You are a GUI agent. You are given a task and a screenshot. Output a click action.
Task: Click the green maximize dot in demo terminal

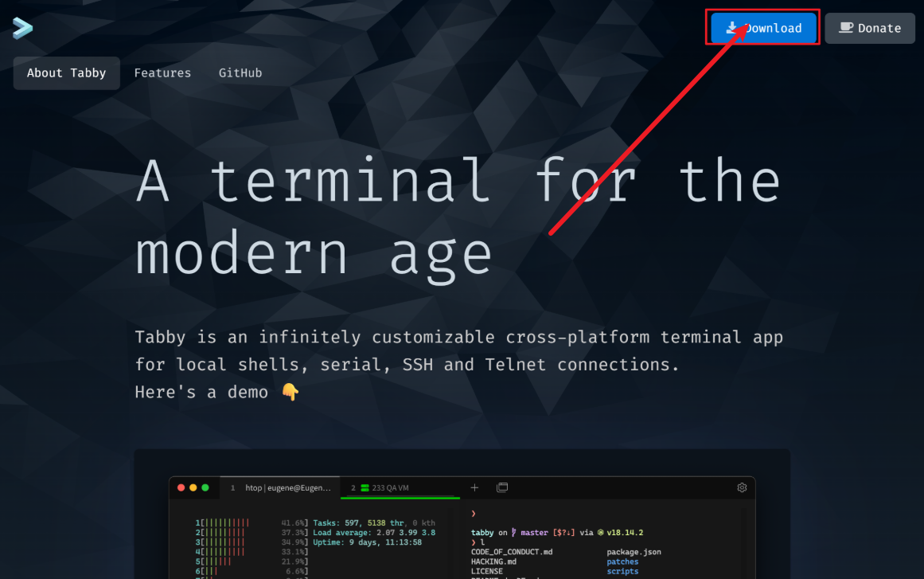[205, 487]
